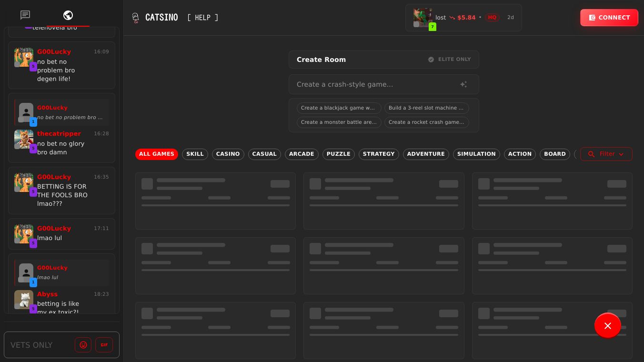Open G00Lucky's username on the 17:11 message
Image resolution: width=644 pixels, height=362 pixels.
54,229
